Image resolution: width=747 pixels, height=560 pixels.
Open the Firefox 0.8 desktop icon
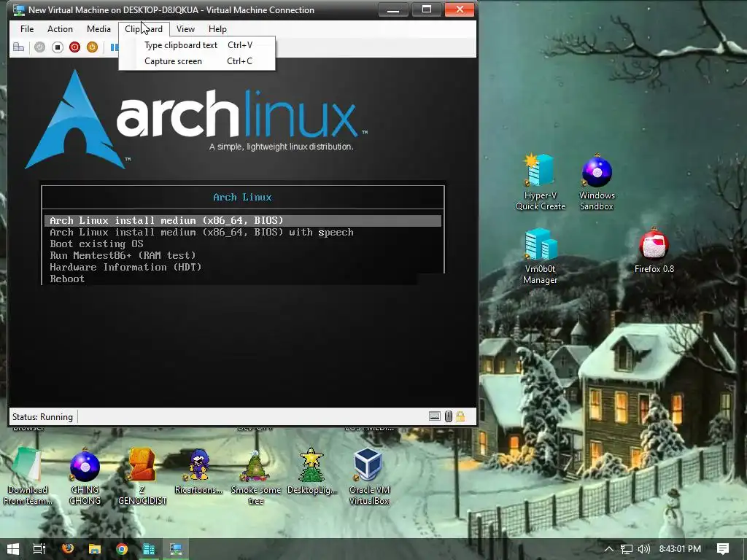(654, 251)
